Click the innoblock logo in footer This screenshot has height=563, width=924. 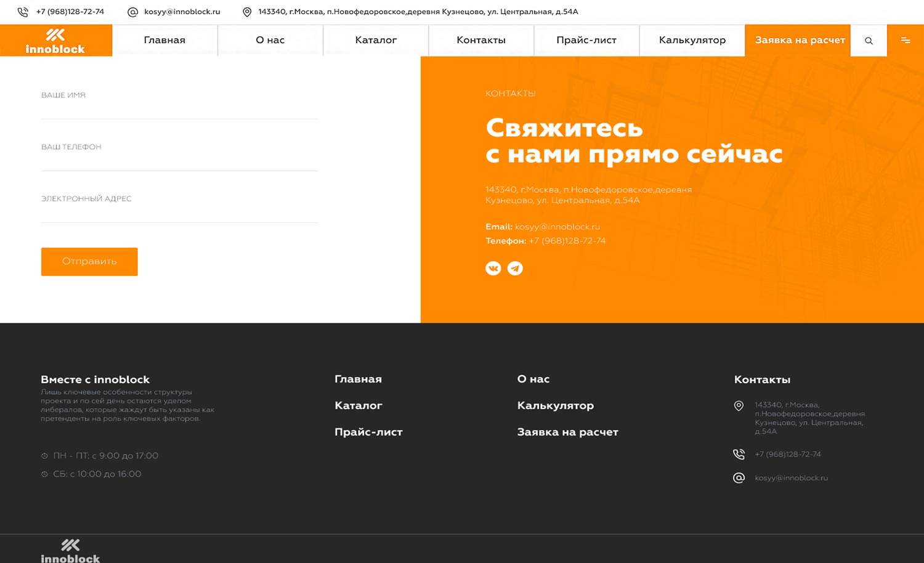pos(70,551)
